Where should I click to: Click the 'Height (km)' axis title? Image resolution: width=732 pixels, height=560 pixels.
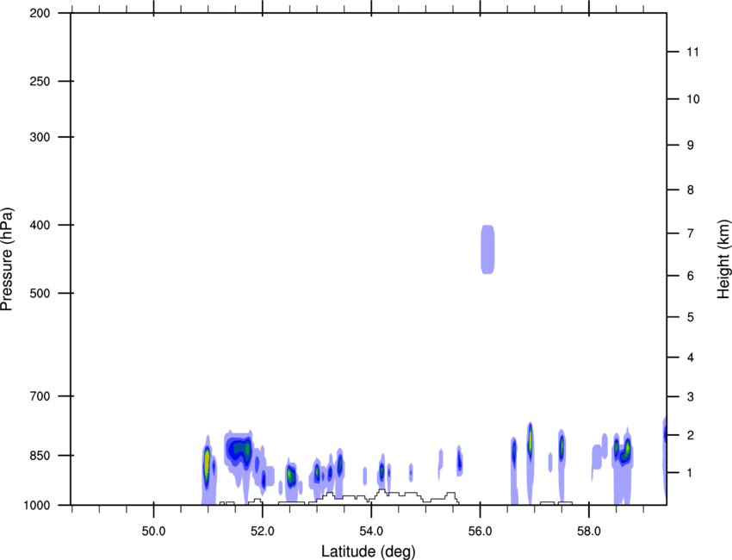click(723, 258)
